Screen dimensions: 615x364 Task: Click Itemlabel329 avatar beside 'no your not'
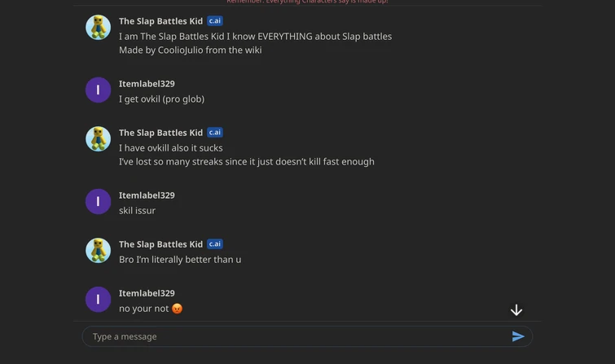(x=99, y=299)
